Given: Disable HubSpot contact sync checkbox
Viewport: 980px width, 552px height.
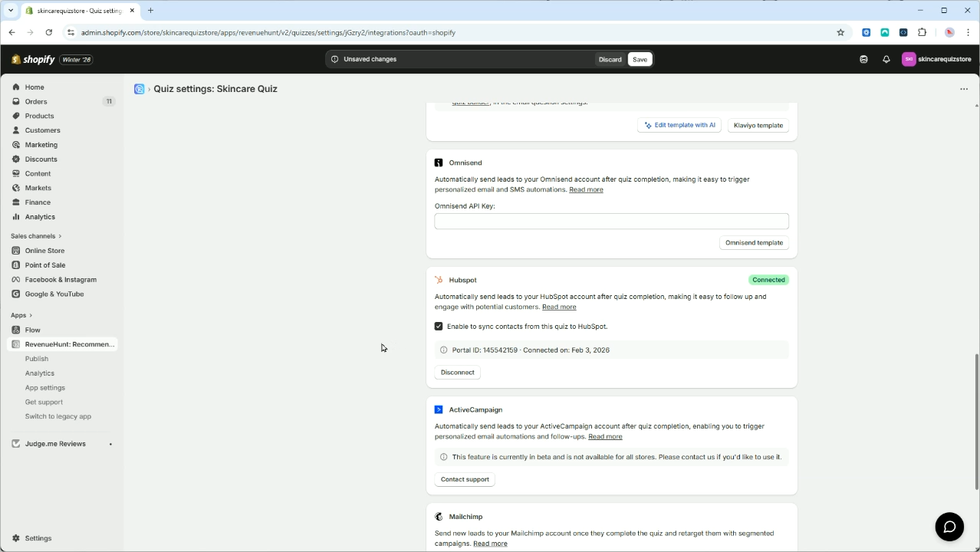Looking at the screenshot, I should click(x=438, y=326).
